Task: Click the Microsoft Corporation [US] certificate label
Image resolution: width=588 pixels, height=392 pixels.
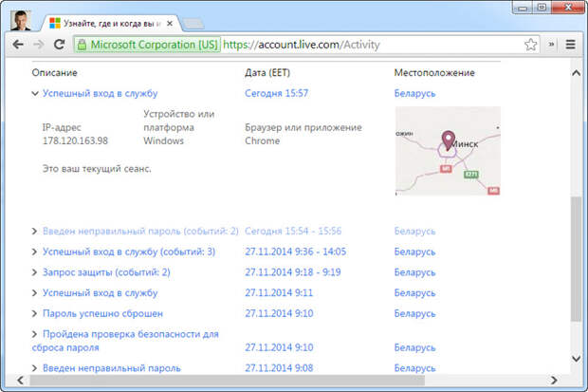Action: [x=154, y=45]
